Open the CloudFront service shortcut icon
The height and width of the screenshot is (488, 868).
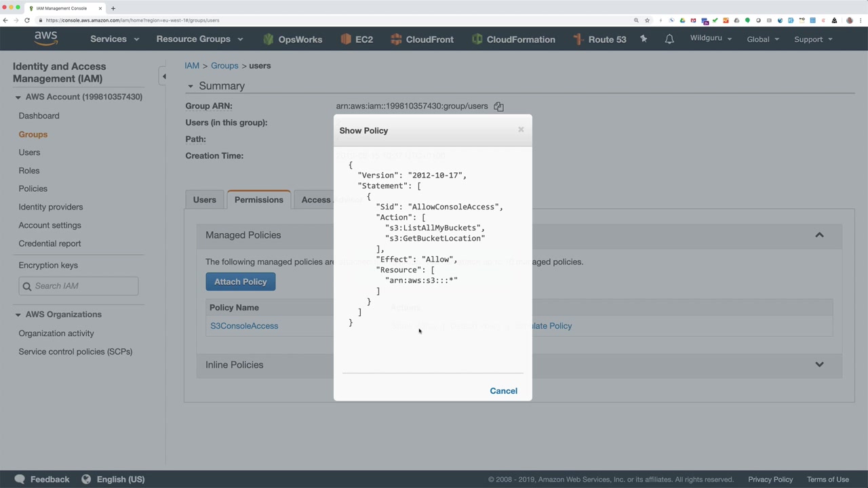pos(397,39)
